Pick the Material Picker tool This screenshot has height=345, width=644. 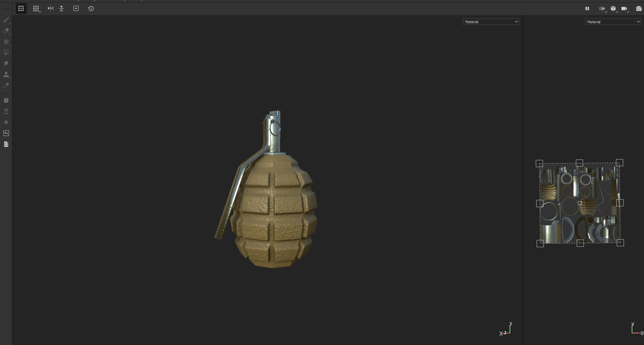[x=6, y=85]
